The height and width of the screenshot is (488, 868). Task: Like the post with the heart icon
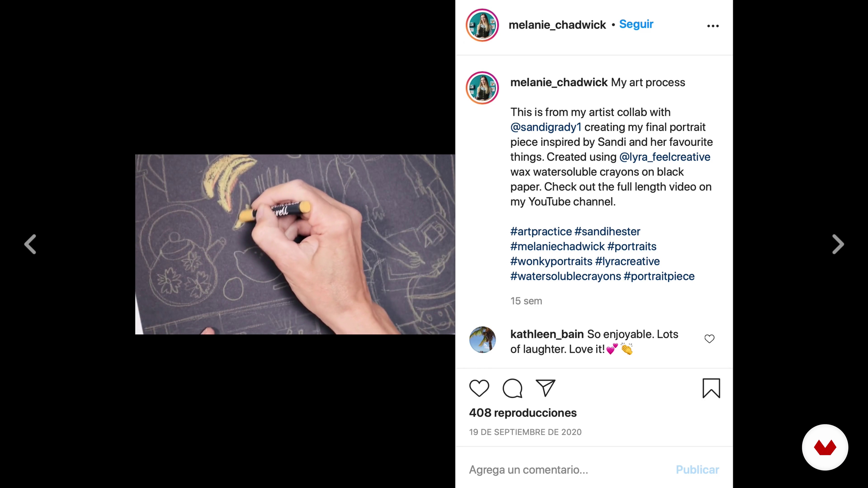pyautogui.click(x=479, y=388)
